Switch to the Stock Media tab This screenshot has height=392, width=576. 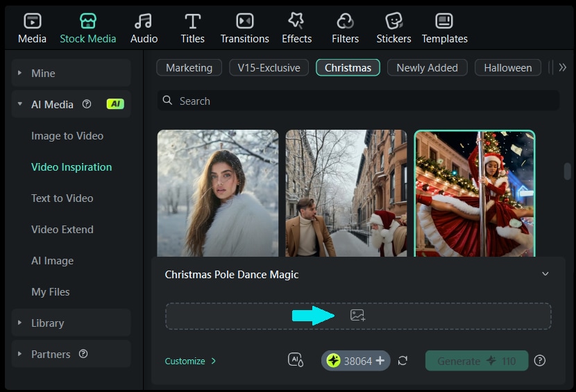(88, 28)
